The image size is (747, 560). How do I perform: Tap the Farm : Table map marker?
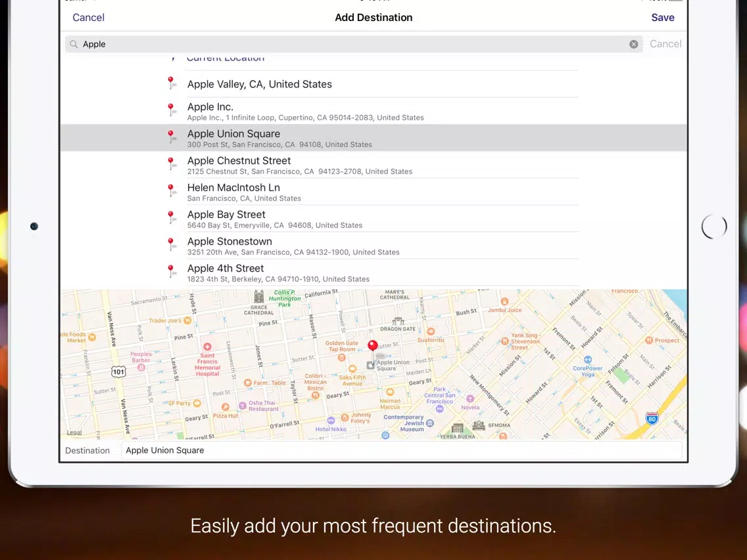point(247,383)
